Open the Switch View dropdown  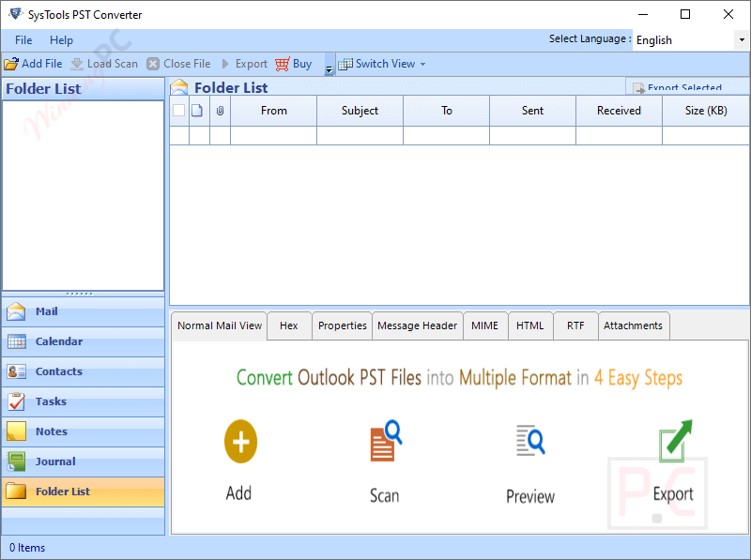[382, 64]
